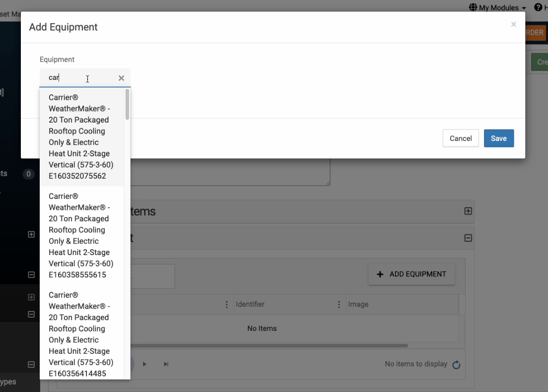548x392 pixels.
Task: Pick Carrier unit E160356414485
Action: coord(81,334)
